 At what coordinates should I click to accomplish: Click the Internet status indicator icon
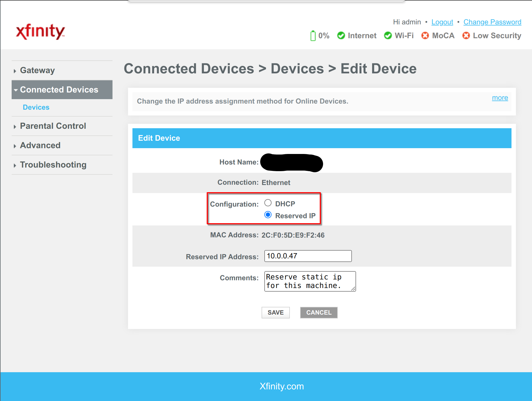pos(341,35)
